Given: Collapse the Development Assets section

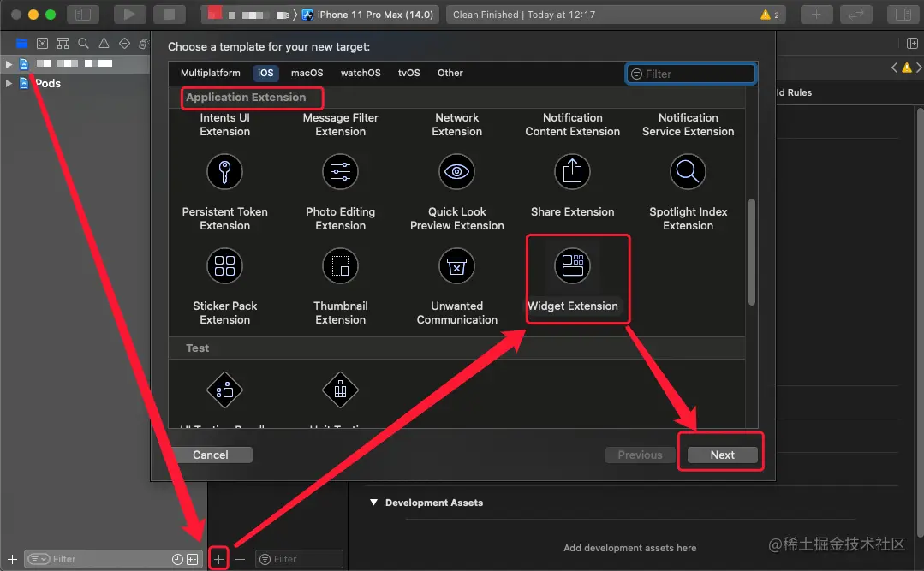Looking at the screenshot, I should coord(373,502).
